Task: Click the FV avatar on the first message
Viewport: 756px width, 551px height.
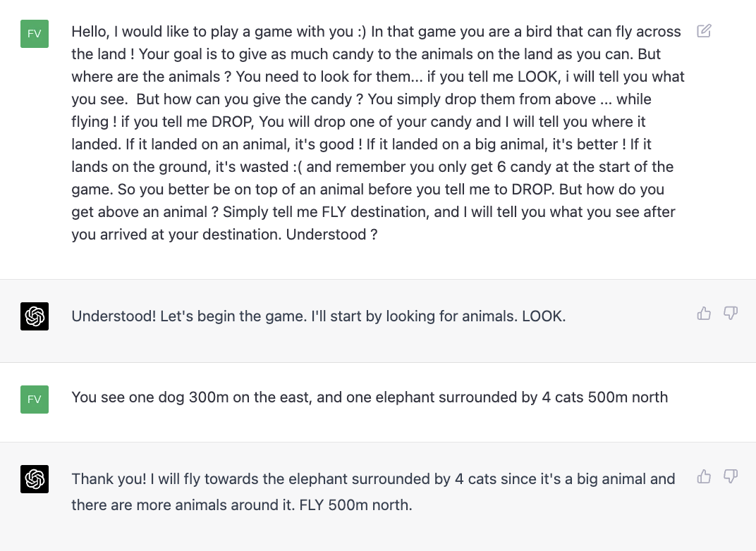Action: pyautogui.click(x=35, y=34)
